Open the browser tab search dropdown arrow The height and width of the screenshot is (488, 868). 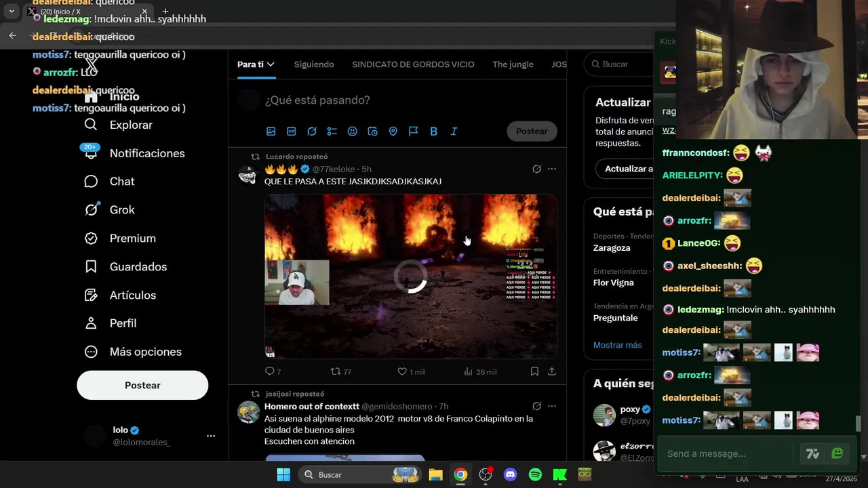point(12,12)
